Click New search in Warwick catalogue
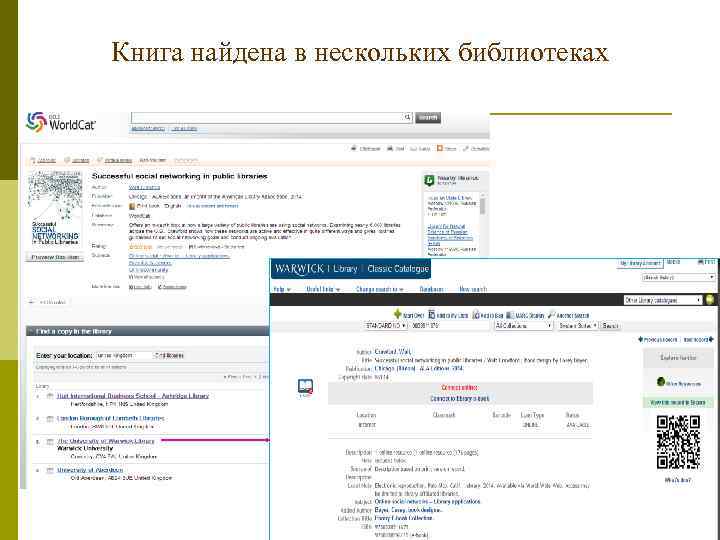The height and width of the screenshot is (540, 720). click(473, 289)
